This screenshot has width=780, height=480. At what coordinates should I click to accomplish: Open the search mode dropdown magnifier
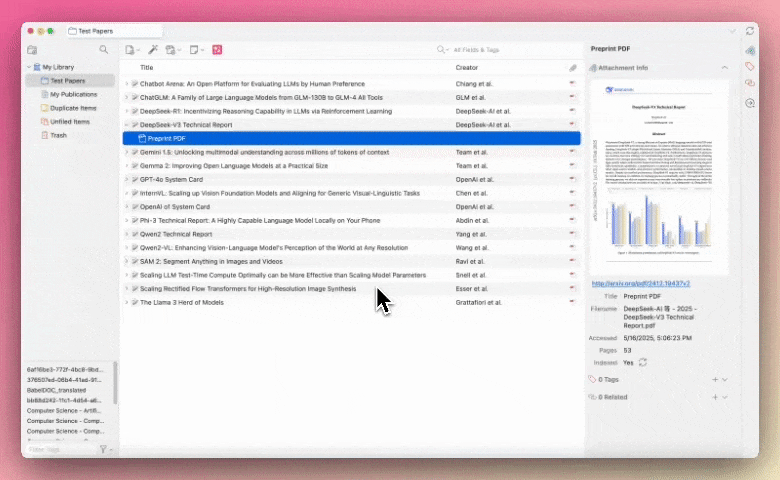442,50
